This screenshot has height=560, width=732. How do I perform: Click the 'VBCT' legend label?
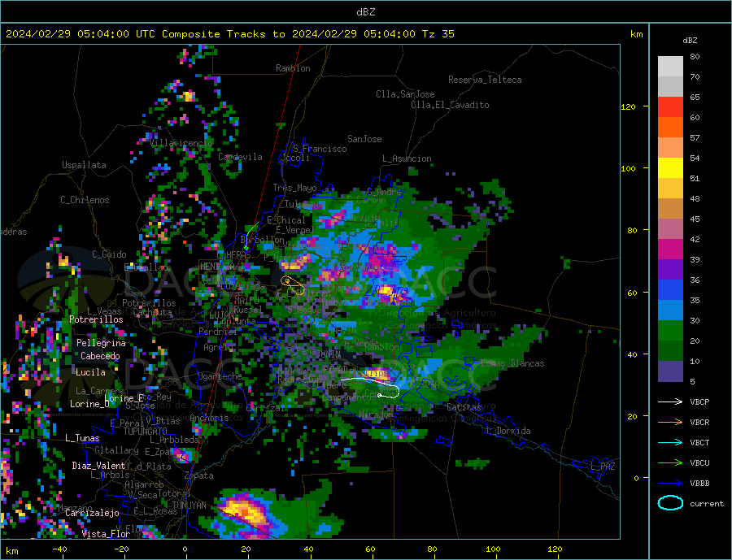point(699,442)
